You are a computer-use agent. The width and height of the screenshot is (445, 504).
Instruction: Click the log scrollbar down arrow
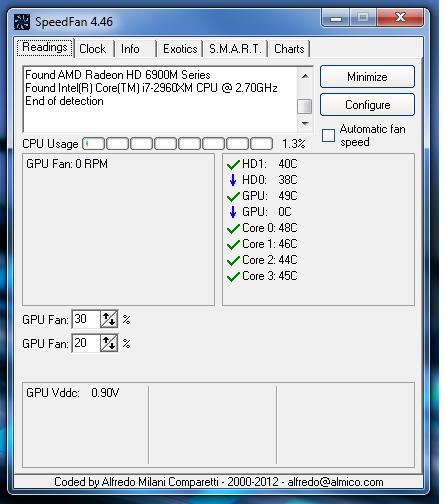(x=305, y=124)
